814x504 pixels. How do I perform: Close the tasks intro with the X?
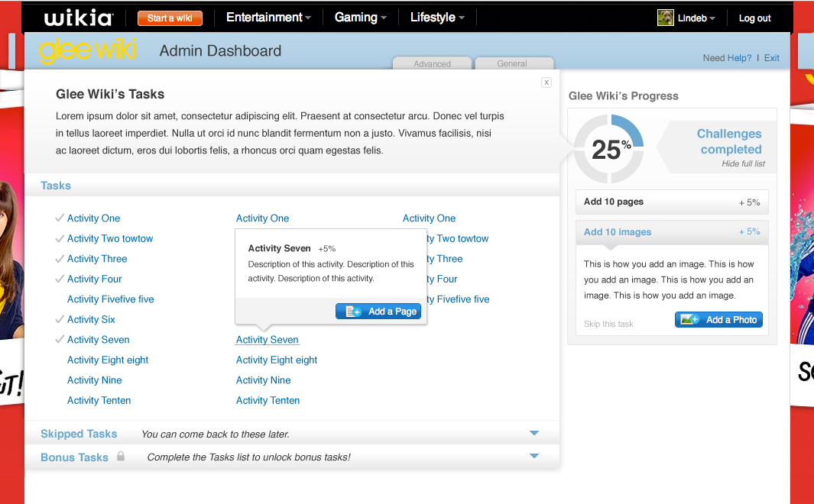pos(546,82)
